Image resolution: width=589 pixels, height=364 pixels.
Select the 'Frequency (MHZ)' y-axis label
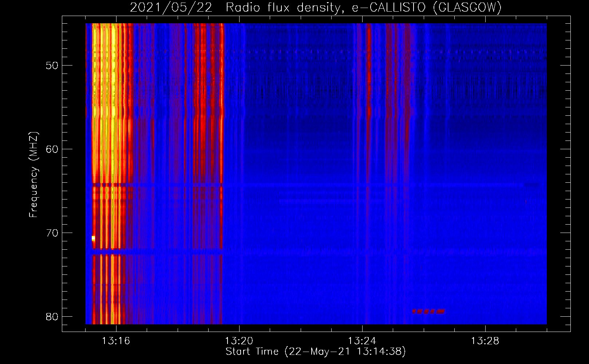(33, 175)
